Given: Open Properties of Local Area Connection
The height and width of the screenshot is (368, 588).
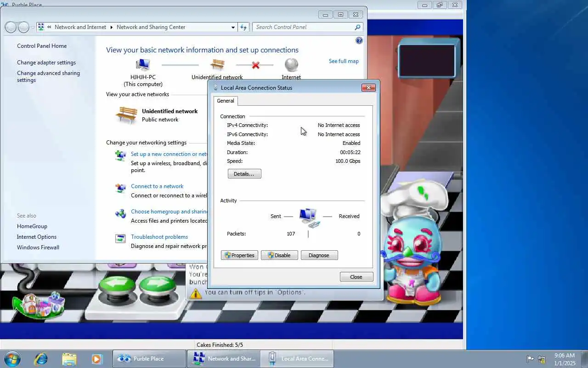Looking at the screenshot, I should pos(239,255).
